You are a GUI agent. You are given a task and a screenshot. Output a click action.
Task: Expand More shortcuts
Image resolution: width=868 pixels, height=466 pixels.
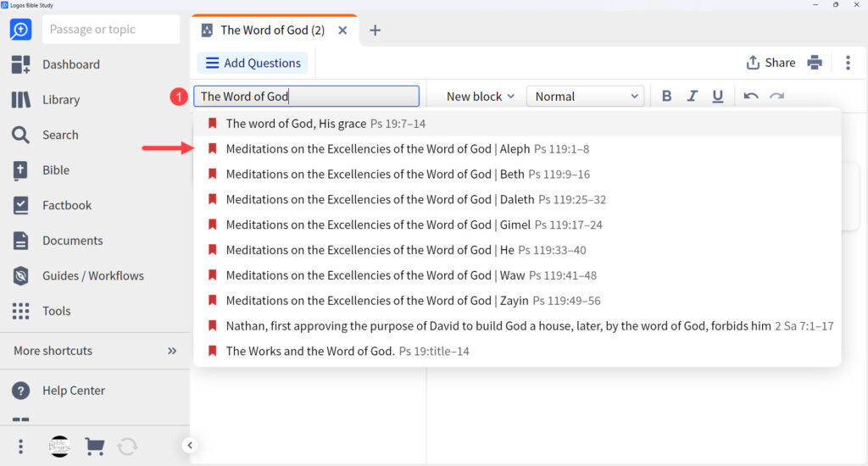95,351
